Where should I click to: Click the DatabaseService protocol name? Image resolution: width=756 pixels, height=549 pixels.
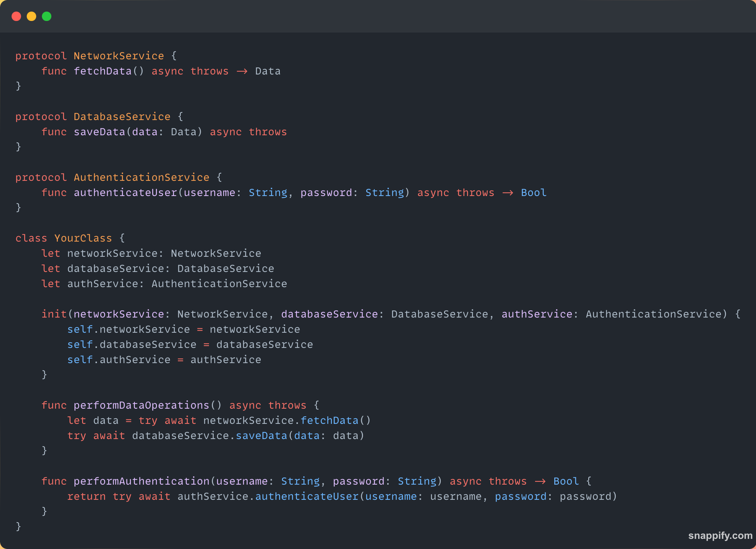tap(122, 116)
